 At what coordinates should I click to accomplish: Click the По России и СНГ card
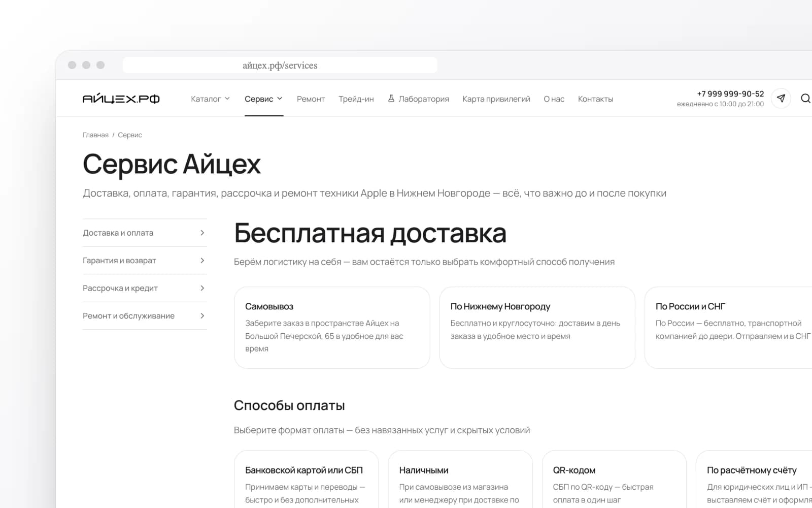(729, 328)
